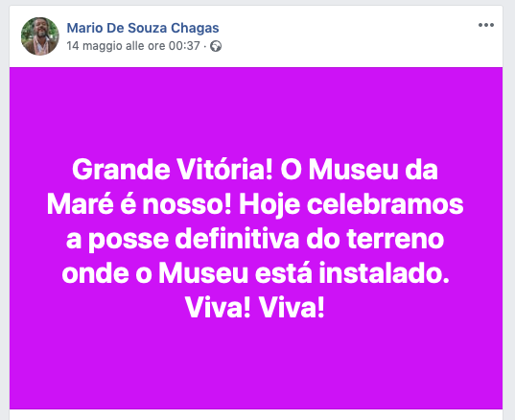Viewport: 515px width, 420px height.
Task: Click 'Hoje celebramos' in the post text
Action: 351,204
